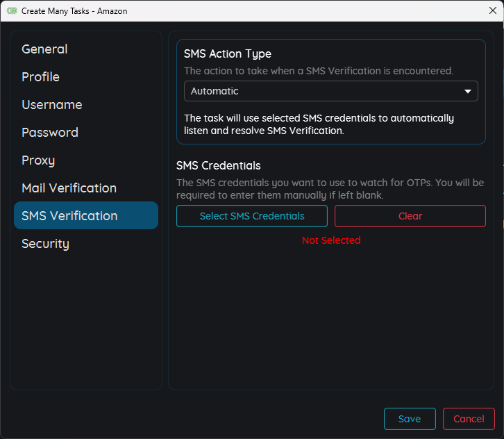Screen dimensions: 504x439
Task: Clear the selected SMS credentials
Action: click(410, 216)
